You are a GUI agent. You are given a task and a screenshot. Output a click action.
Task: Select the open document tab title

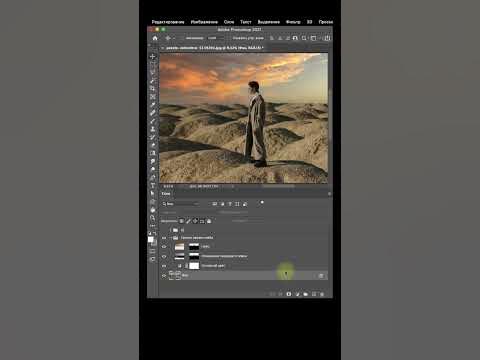[215, 48]
